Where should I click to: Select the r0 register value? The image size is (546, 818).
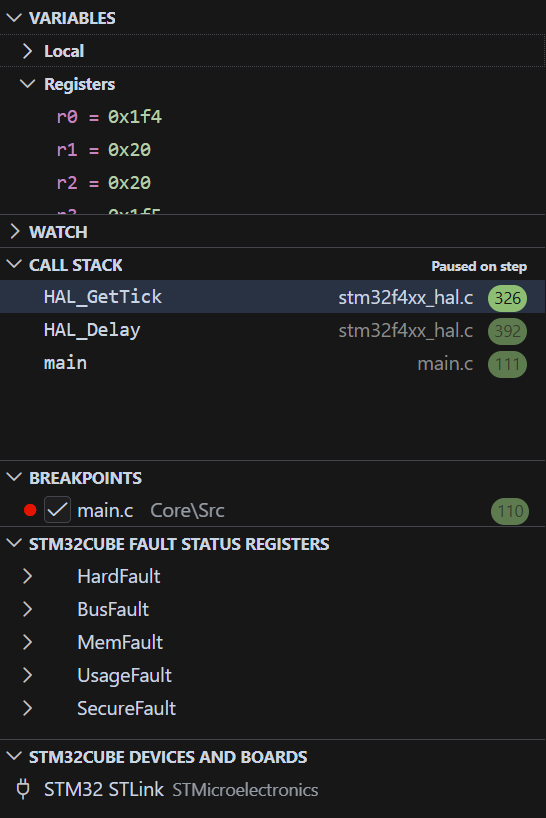135,117
